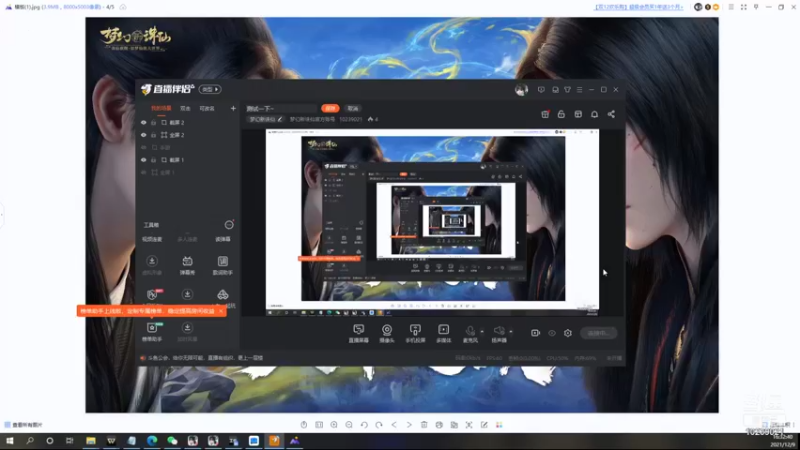
Task: Show the dimmed third source in the list
Action: coord(143,147)
